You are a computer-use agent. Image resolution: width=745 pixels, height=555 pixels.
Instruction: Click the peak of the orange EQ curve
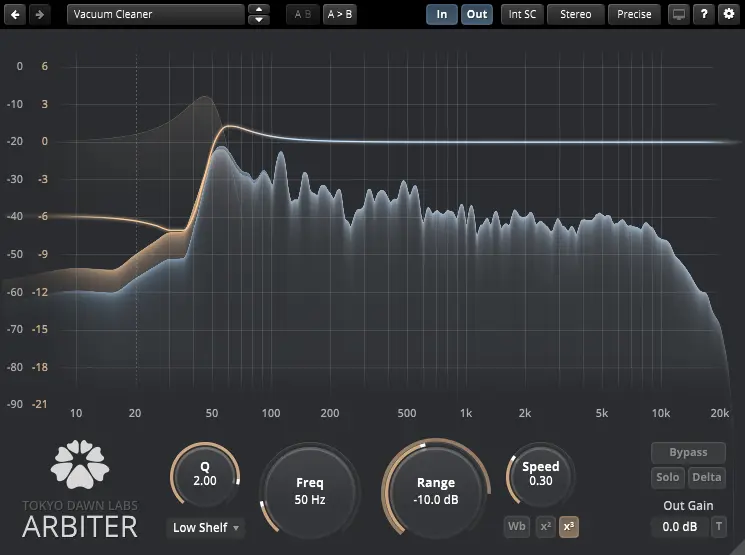pyautogui.click(x=229, y=126)
